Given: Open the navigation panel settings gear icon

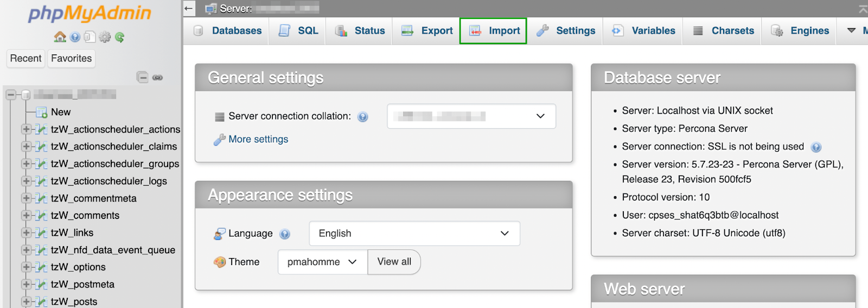Looking at the screenshot, I should (105, 37).
